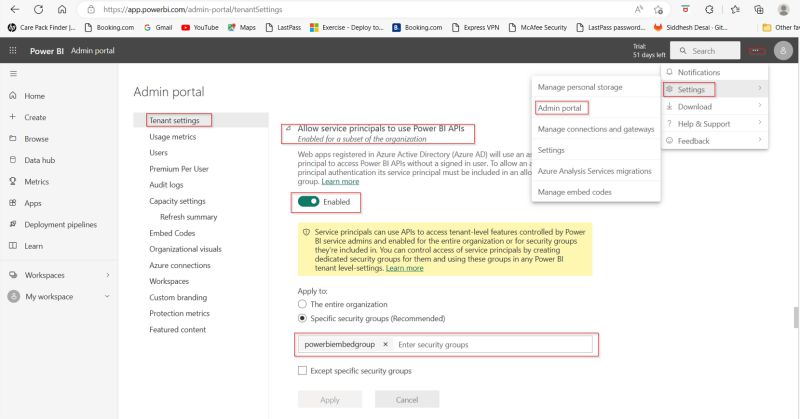Click the Notifications bell icon
The image size is (800, 419).
[x=669, y=72]
